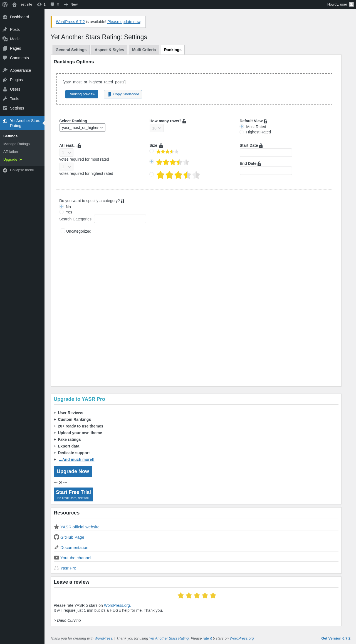The width and height of the screenshot is (356, 644).
Task: Switch to the Multi Criteria tab
Action: [x=144, y=50]
